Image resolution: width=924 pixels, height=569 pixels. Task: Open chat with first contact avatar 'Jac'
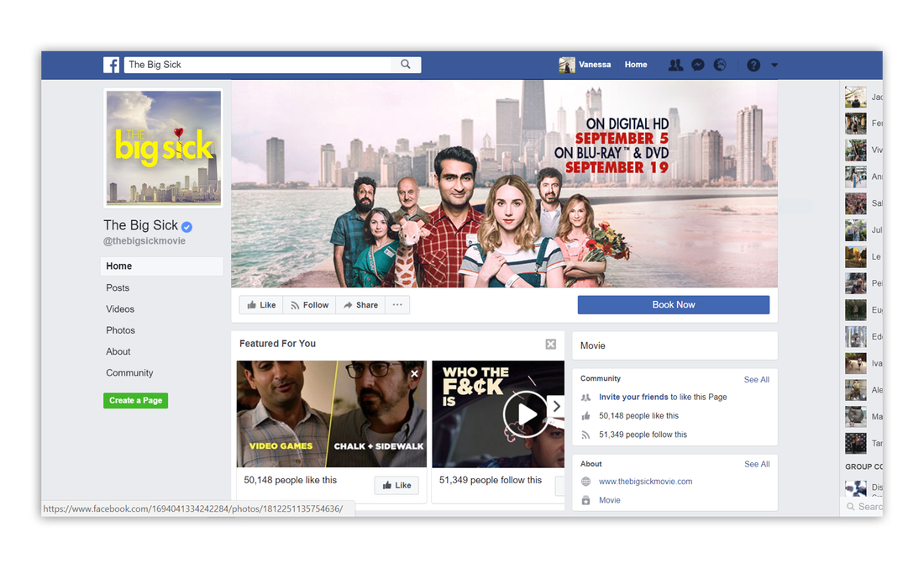click(x=856, y=97)
